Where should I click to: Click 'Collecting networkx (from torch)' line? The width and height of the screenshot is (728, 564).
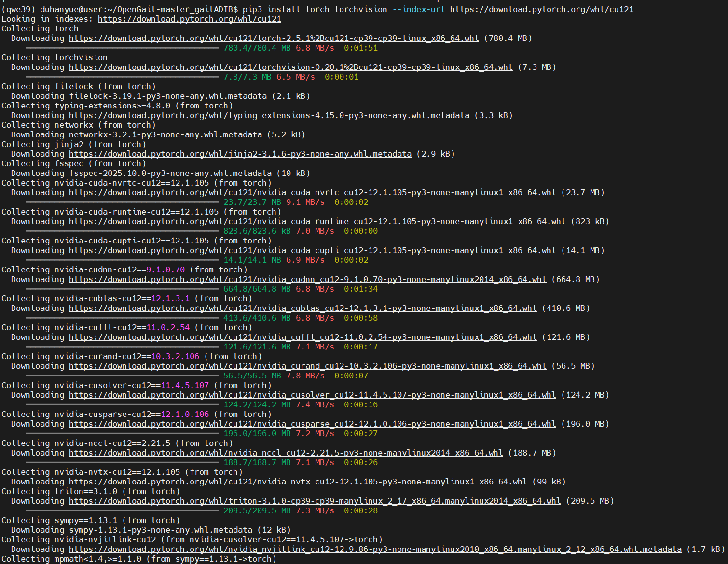(78, 125)
